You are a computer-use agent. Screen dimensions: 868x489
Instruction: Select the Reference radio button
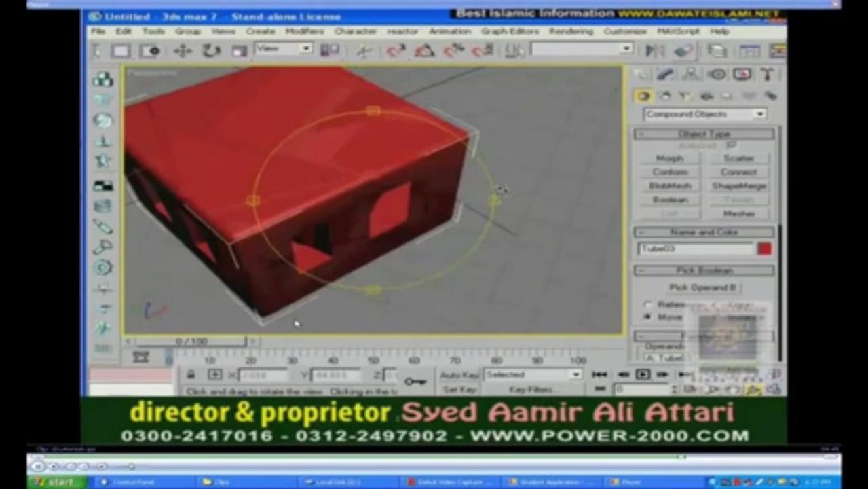(x=647, y=304)
